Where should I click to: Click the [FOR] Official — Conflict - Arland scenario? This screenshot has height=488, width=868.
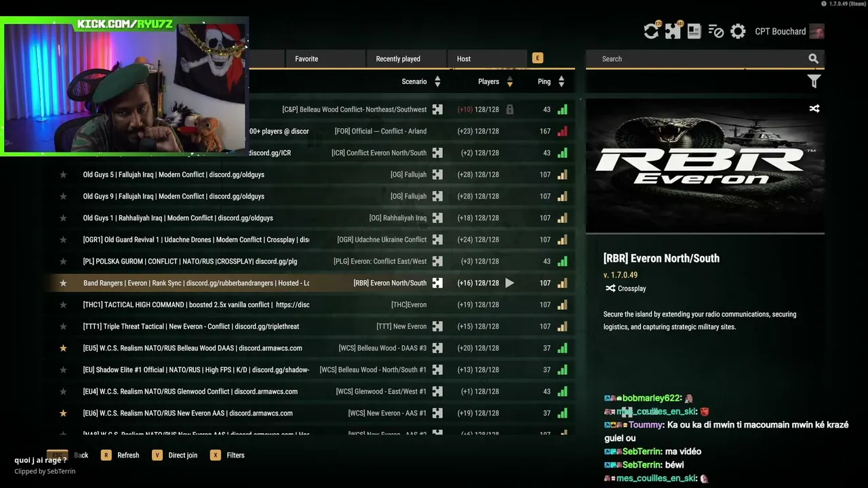coord(380,131)
